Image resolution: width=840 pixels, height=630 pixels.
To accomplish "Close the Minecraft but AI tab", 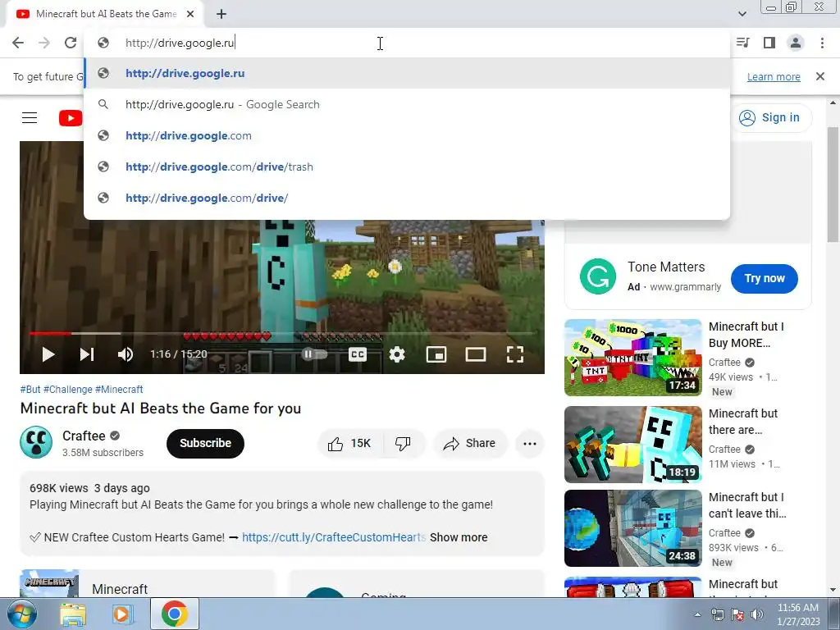I will pyautogui.click(x=190, y=15).
